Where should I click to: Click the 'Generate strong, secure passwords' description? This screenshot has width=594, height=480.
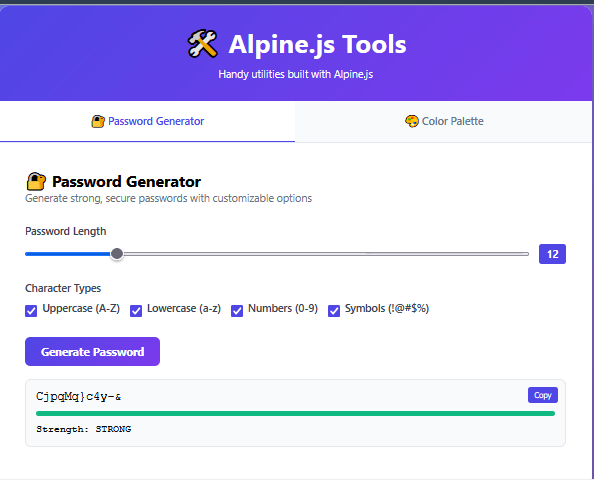click(169, 199)
